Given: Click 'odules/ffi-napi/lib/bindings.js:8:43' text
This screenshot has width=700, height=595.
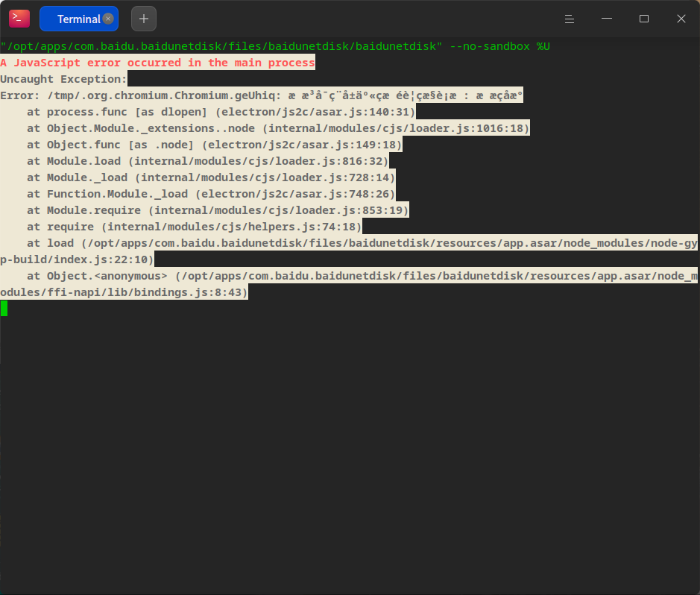Looking at the screenshot, I should pos(124,292).
